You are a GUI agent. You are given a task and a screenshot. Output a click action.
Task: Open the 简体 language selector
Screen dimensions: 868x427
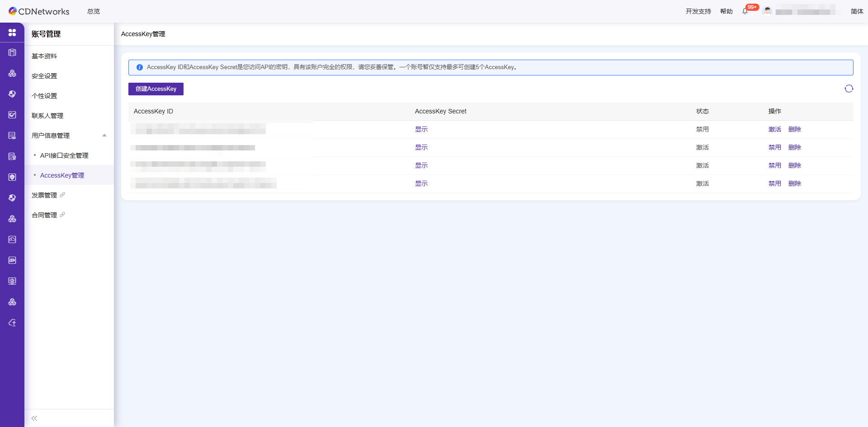click(857, 11)
